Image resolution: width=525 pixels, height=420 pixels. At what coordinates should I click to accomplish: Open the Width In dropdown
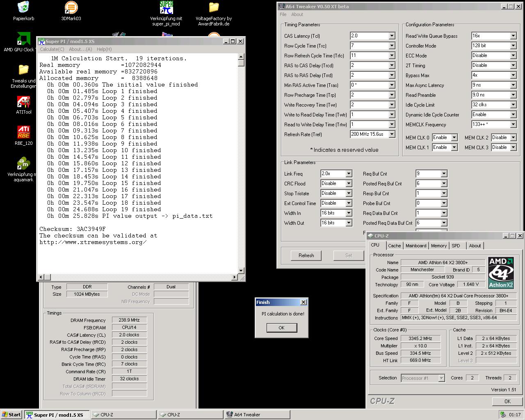pyautogui.click(x=349, y=213)
